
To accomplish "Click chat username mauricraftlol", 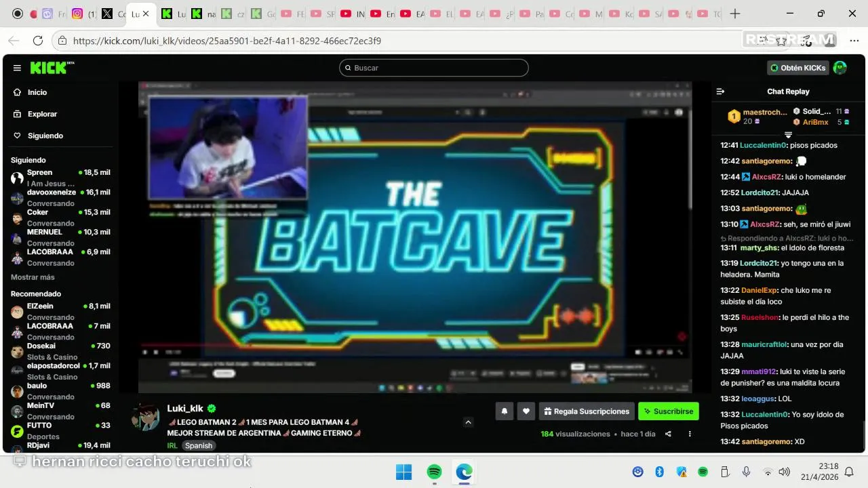I will pyautogui.click(x=765, y=344).
